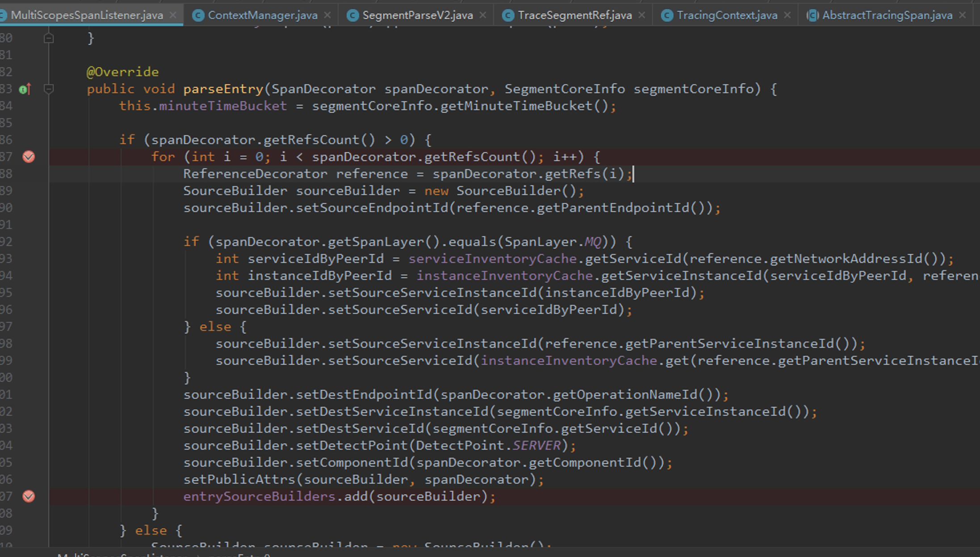Image resolution: width=980 pixels, height=557 pixels.
Task: Click the overriding method gutter icon beside parseEntry
Action: click(25, 89)
